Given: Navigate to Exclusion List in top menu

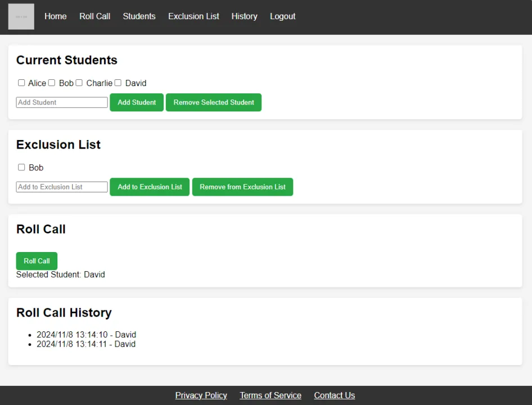Looking at the screenshot, I should [193, 16].
